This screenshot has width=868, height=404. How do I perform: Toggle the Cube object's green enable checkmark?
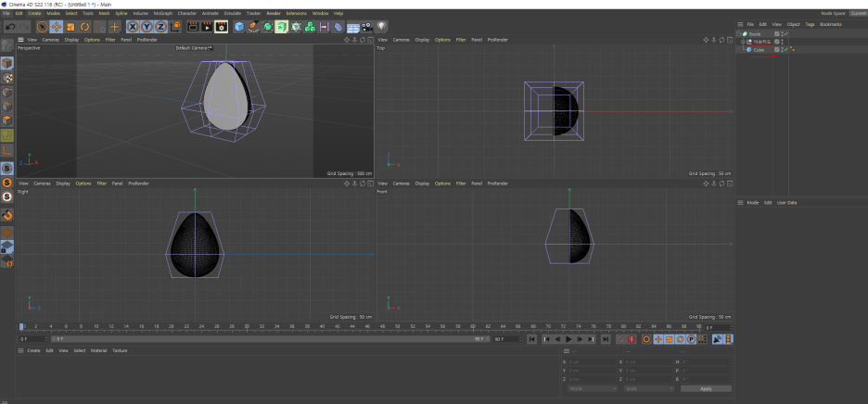[x=785, y=49]
